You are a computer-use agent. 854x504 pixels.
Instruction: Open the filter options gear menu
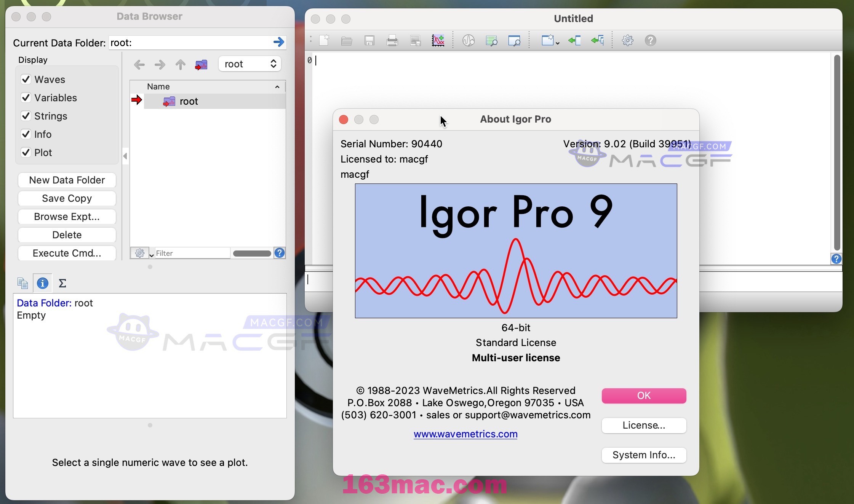coord(142,253)
